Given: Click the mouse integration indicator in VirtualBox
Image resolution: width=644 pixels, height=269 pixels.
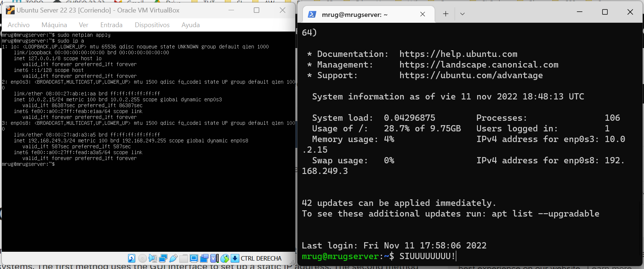Looking at the screenshot, I should point(225,258).
